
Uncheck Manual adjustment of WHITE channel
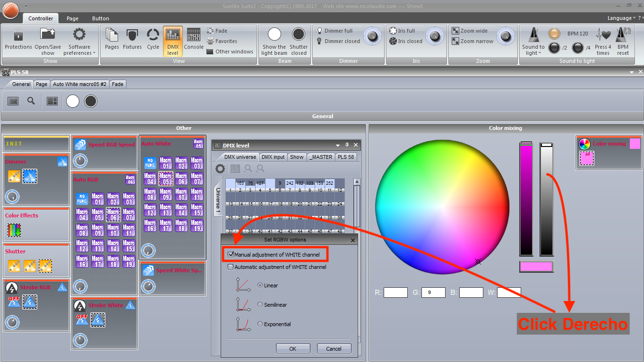pyautogui.click(x=231, y=255)
